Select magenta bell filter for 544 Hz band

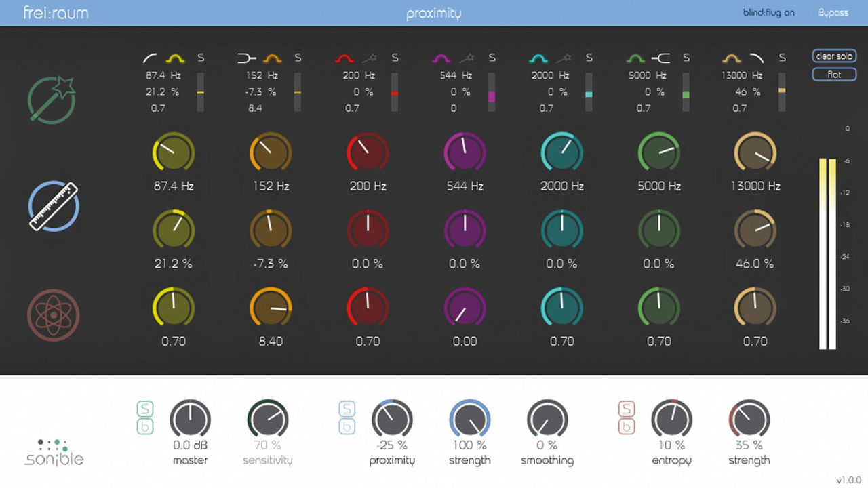(441, 58)
